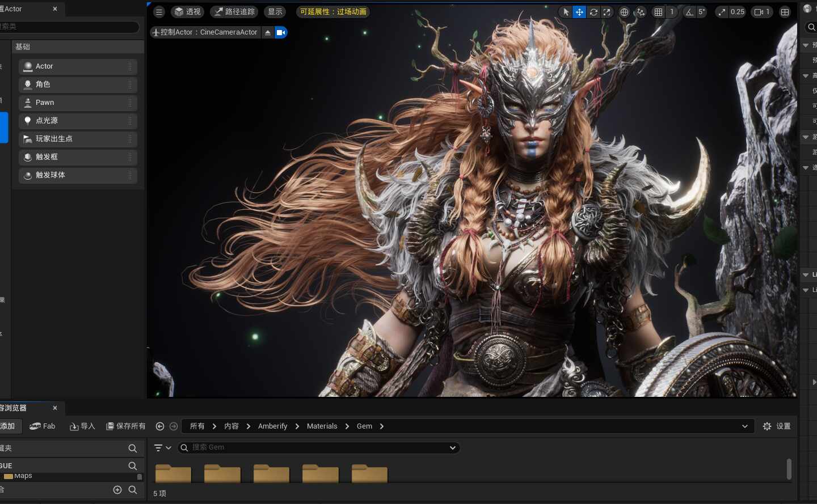Open the 透视 perspective view dropdown
This screenshot has height=504, width=817.
click(x=187, y=12)
